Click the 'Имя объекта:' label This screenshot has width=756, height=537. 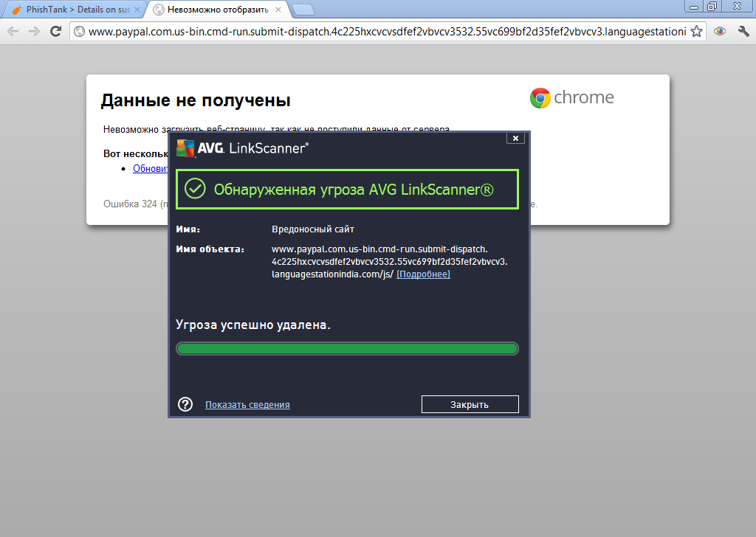coord(210,249)
